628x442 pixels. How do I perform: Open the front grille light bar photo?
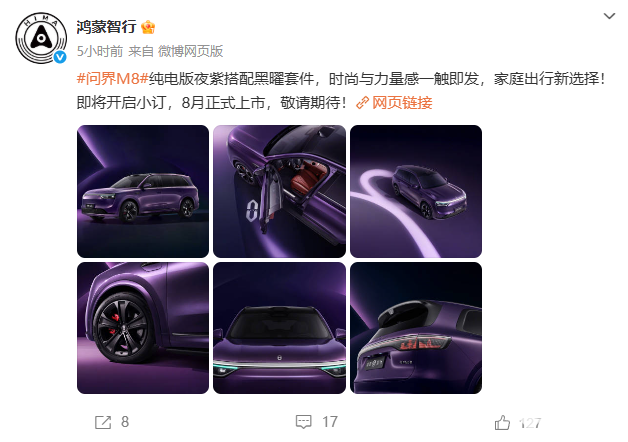tap(280, 328)
